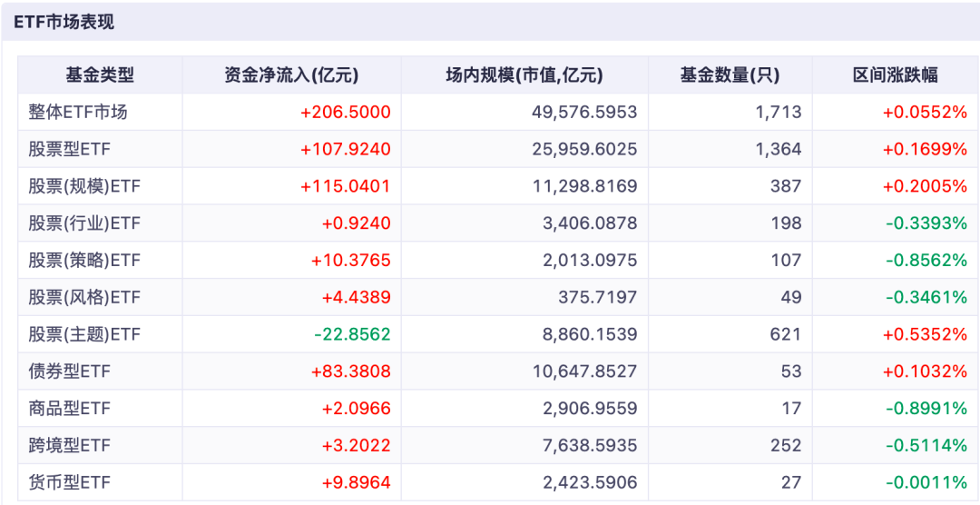Select the 股票型ETF row label

[69, 150]
